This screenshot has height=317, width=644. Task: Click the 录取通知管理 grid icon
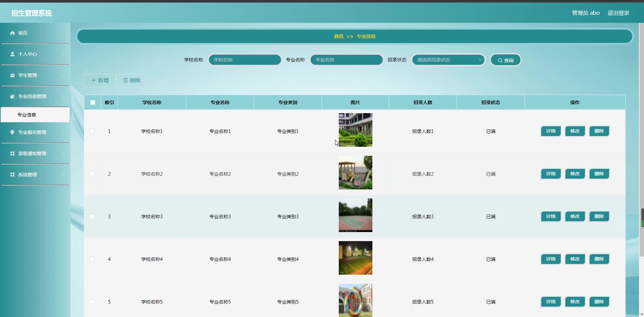tap(12, 153)
